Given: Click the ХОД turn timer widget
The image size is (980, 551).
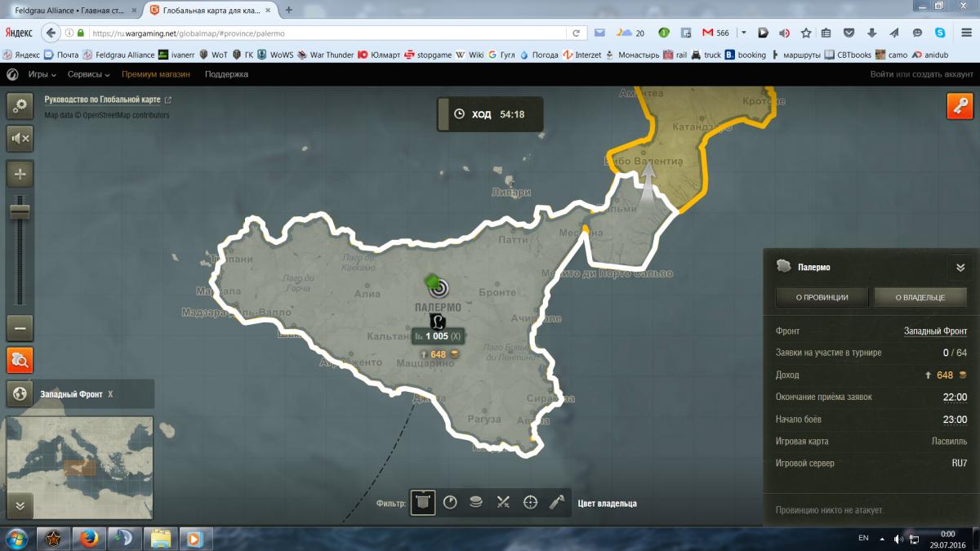Looking at the screenshot, I should [490, 114].
